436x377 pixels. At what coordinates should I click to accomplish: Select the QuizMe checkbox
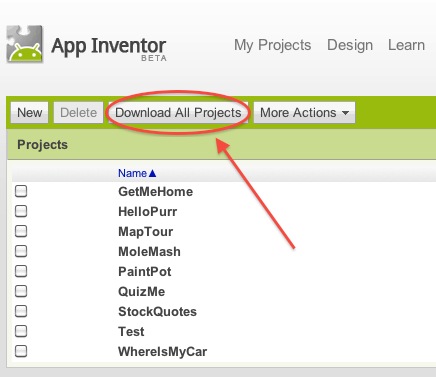21,291
